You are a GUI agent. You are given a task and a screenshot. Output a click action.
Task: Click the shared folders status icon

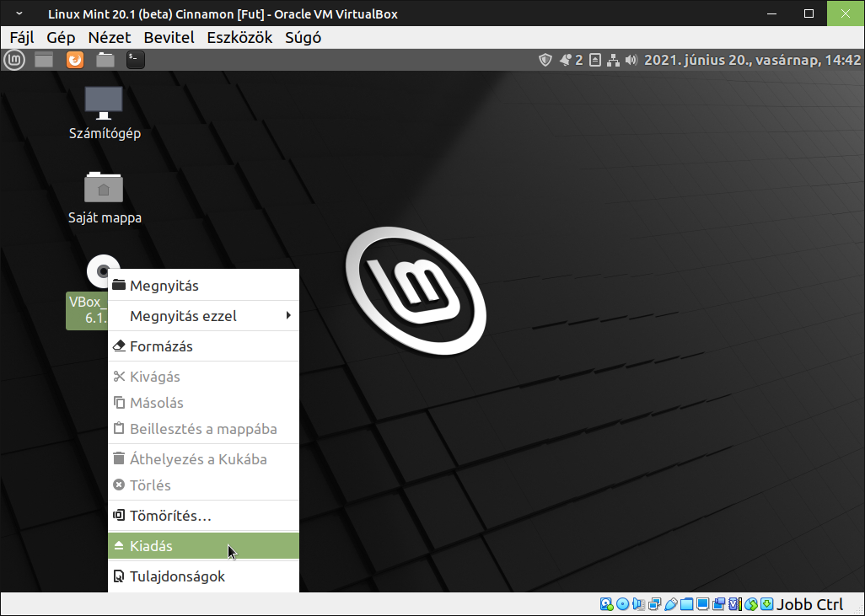click(687, 604)
